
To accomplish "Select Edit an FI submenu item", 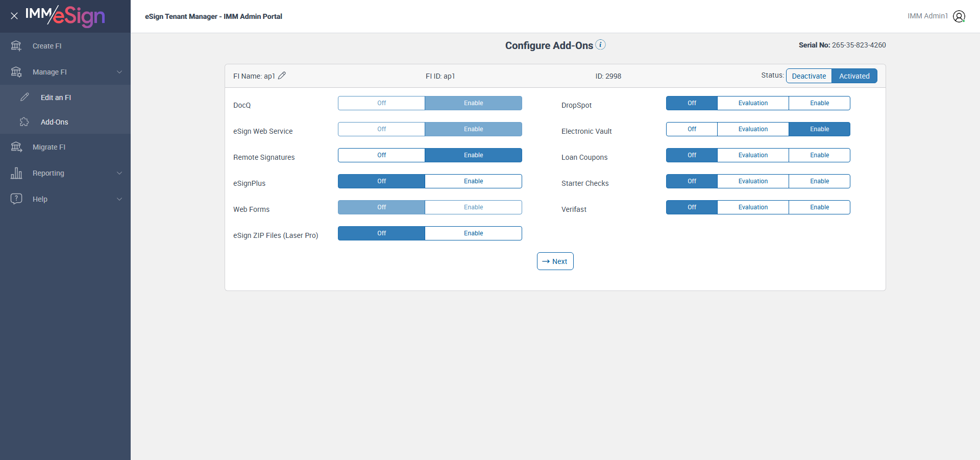I will 65,97.
